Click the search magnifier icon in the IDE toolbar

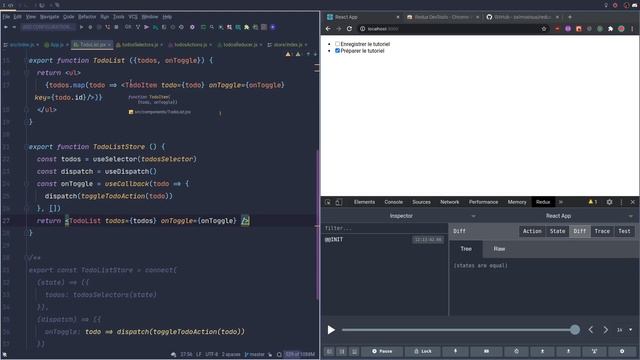[x=212, y=27]
